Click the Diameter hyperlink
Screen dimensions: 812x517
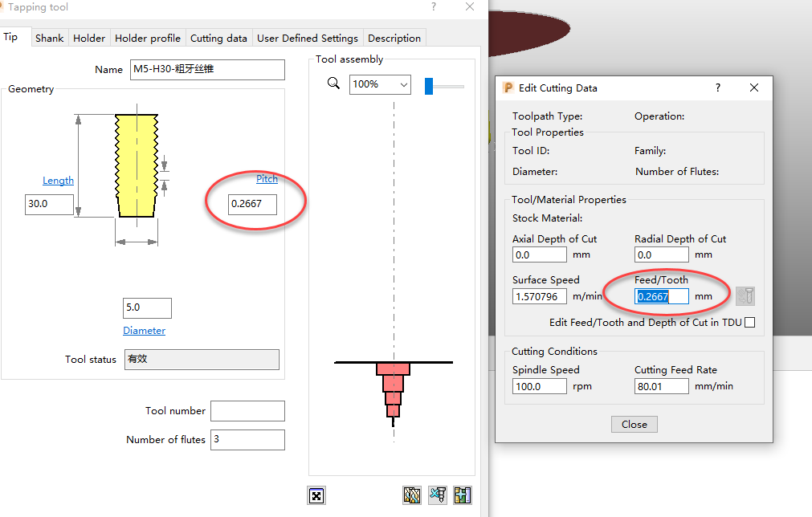[145, 330]
